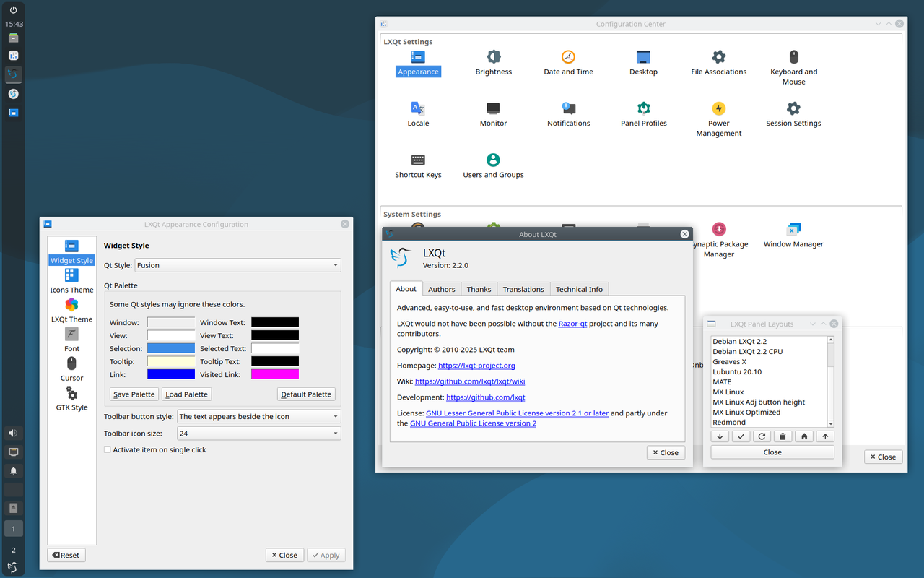
Task: Open the lxqt-project.org homepage link
Action: click(476, 366)
